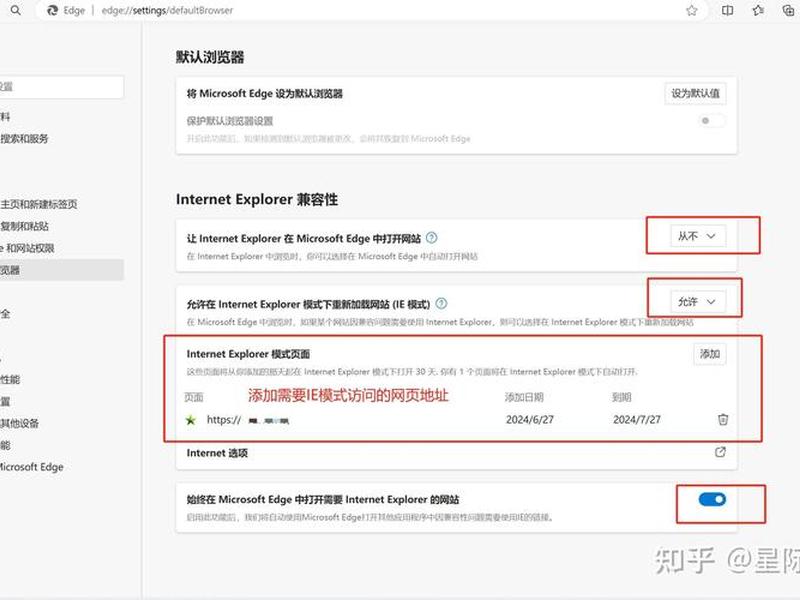800x600 pixels.
Task: Click the Internet 选项 row
Action: tap(456, 453)
